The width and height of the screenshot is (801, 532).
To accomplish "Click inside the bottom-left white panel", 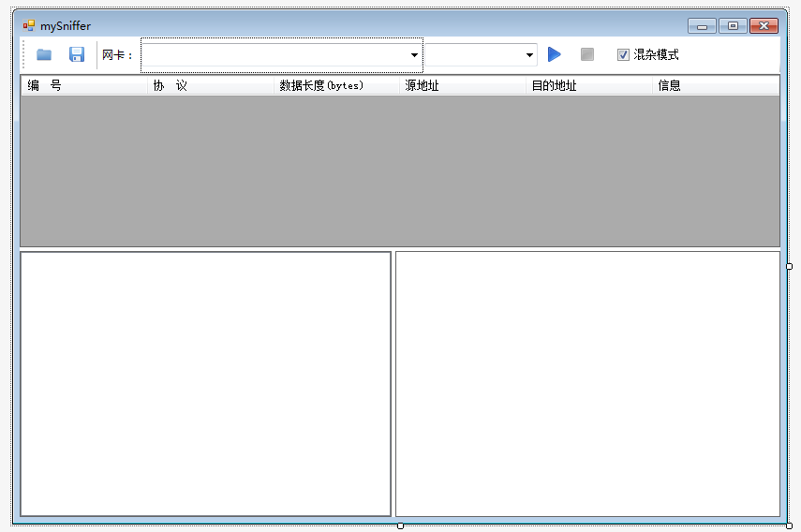I will tap(205, 384).
